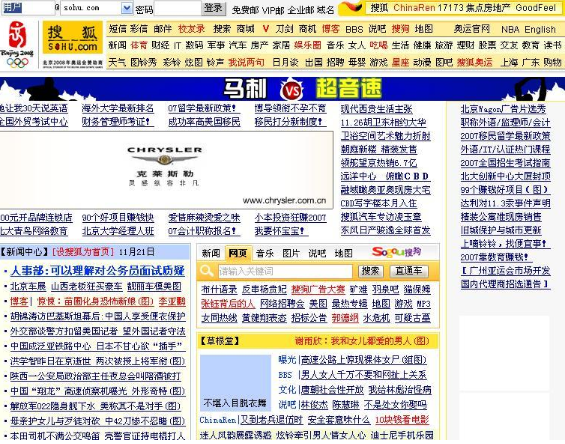The height and width of the screenshot is (444, 565).
Task: Select the 音乐 tab in the Sogou search box
Action: pos(264,253)
